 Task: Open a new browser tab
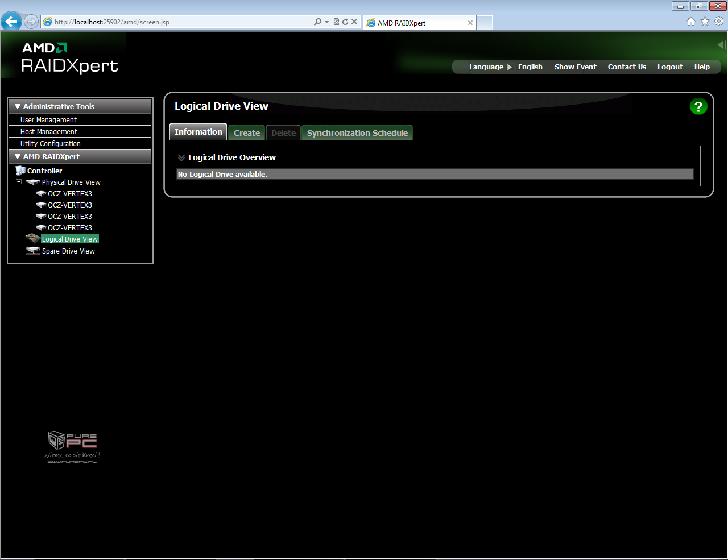(485, 23)
